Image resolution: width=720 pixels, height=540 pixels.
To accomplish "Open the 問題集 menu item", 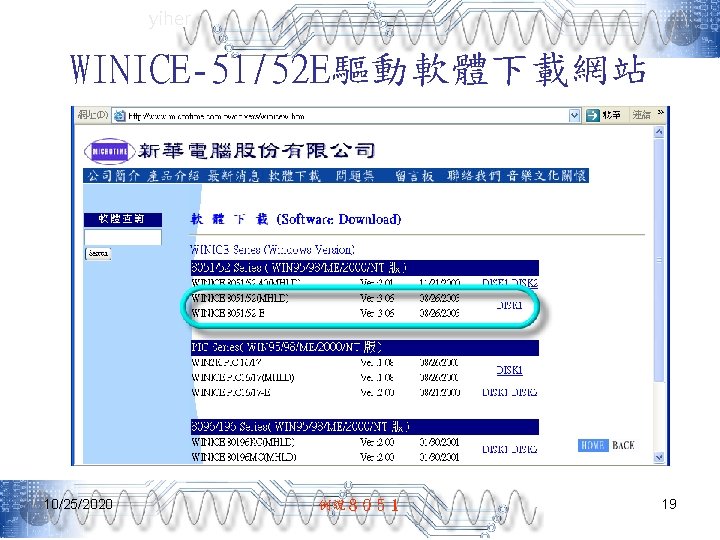I will (x=354, y=175).
